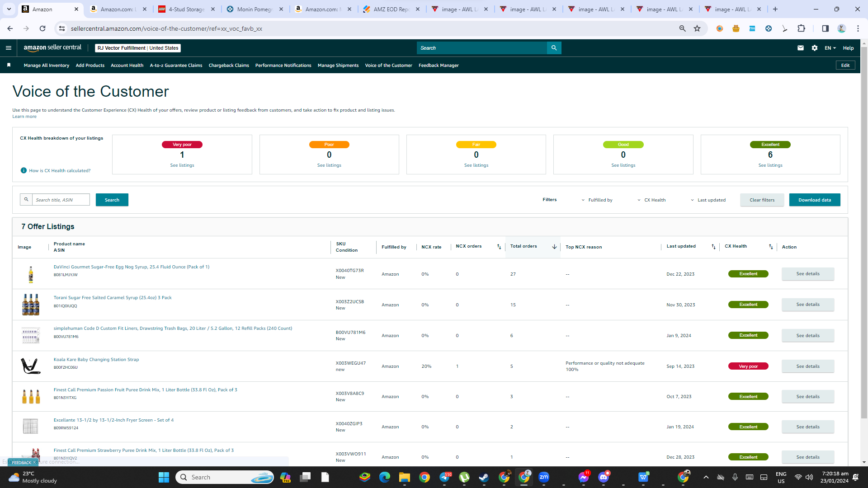The image size is (868, 488).
Task: Open Manage All Inventory menu item
Action: pos(47,66)
